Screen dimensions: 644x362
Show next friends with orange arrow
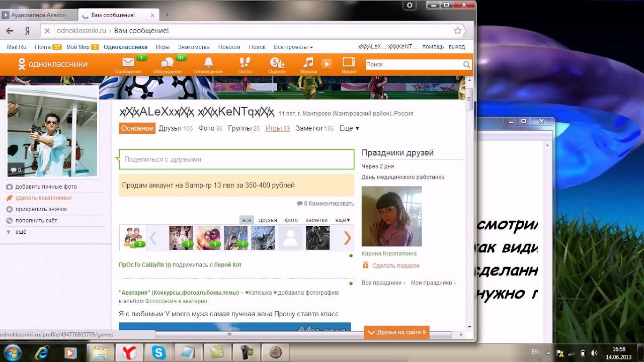(347, 238)
